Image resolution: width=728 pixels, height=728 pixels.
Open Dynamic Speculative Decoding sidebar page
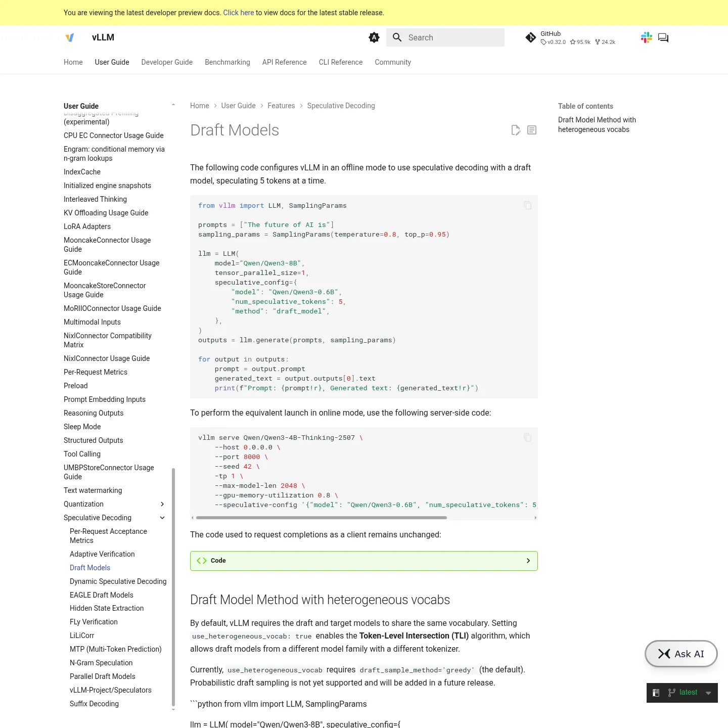(118, 581)
